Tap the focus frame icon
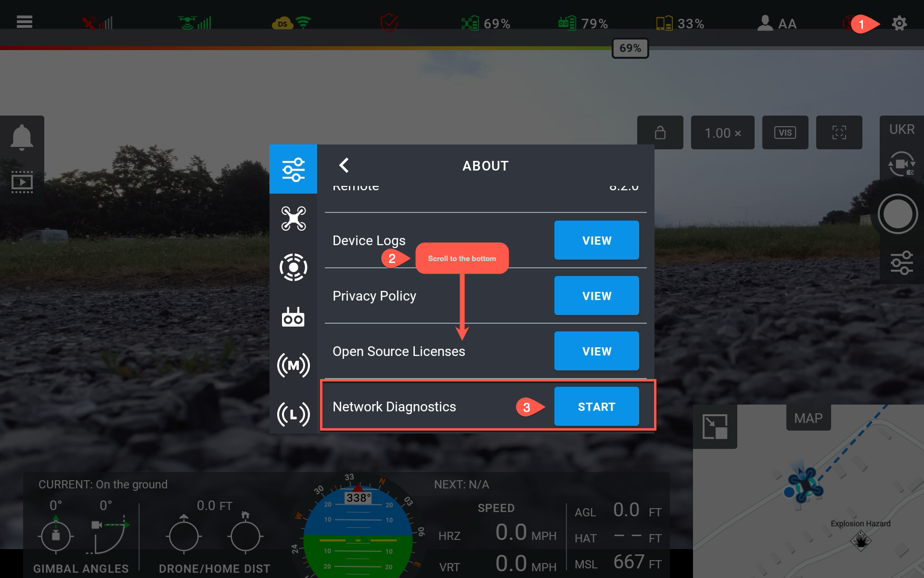Image resolution: width=924 pixels, height=578 pixels. [839, 132]
